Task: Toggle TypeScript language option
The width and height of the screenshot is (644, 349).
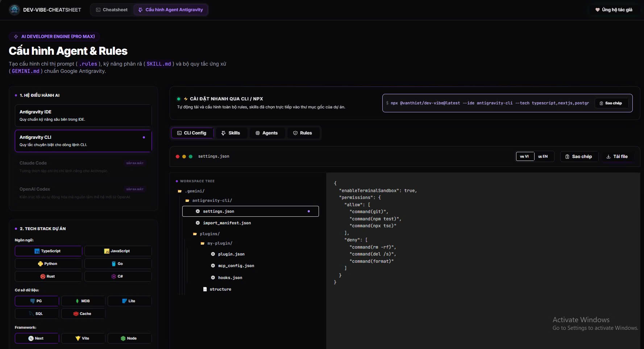Action: tap(48, 251)
